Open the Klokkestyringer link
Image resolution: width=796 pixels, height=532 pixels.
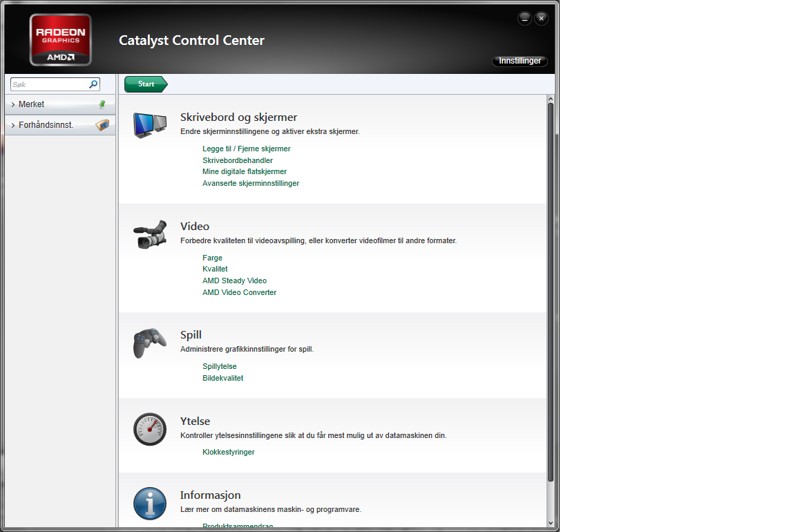pos(229,452)
